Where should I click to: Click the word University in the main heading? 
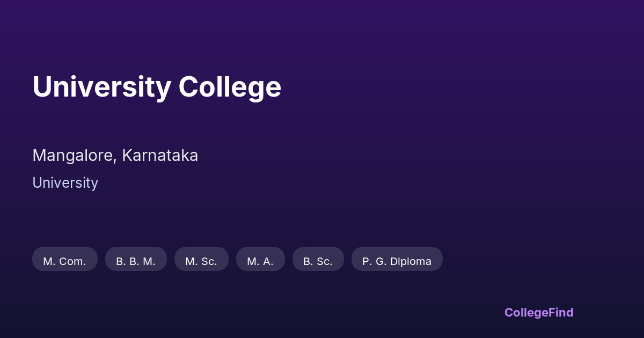(101, 86)
